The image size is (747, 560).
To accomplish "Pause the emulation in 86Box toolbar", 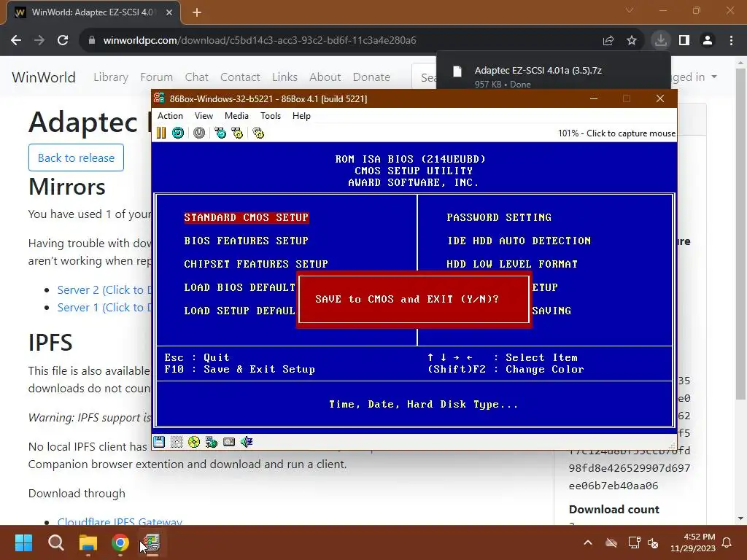I will [161, 133].
